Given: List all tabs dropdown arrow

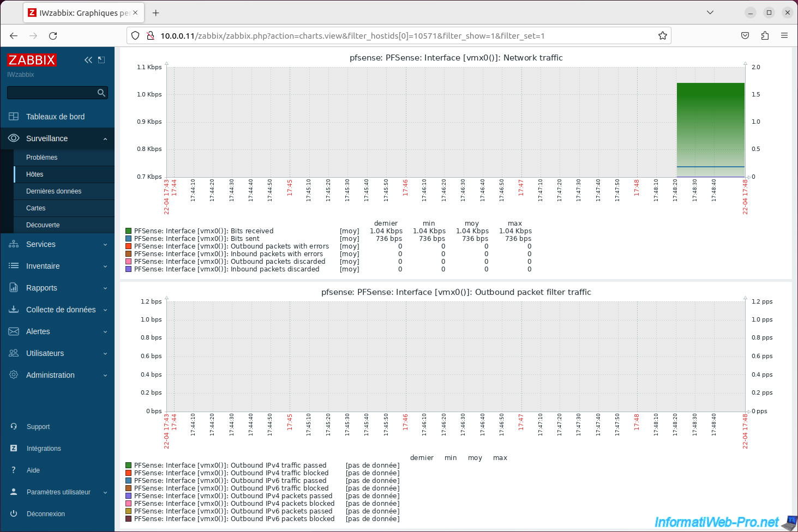Looking at the screenshot, I should pos(710,13).
